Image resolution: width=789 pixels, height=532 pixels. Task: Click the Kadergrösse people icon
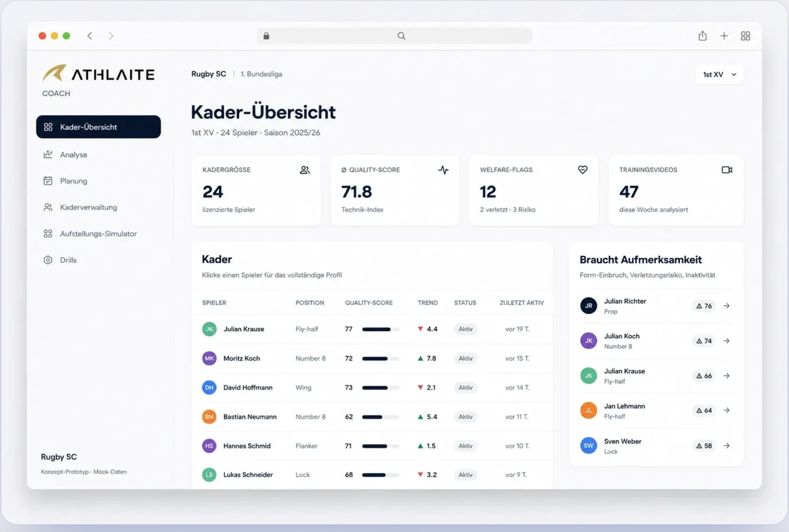pos(305,170)
